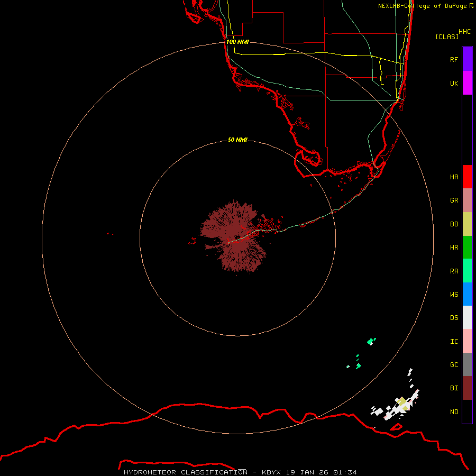The width and height of the screenshot is (476, 476).
Task: Click the UK legend label
Action: [x=454, y=83]
